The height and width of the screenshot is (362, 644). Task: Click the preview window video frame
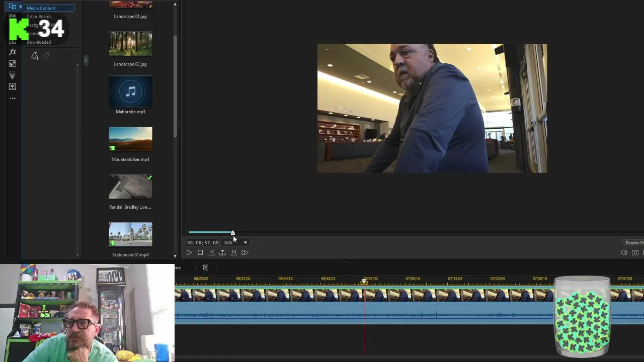coord(432,108)
